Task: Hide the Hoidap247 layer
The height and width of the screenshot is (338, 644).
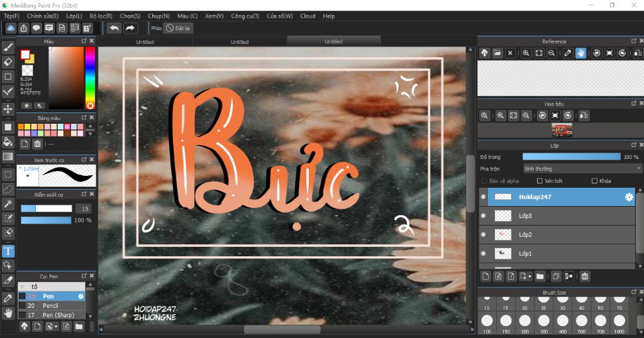Action: click(484, 197)
